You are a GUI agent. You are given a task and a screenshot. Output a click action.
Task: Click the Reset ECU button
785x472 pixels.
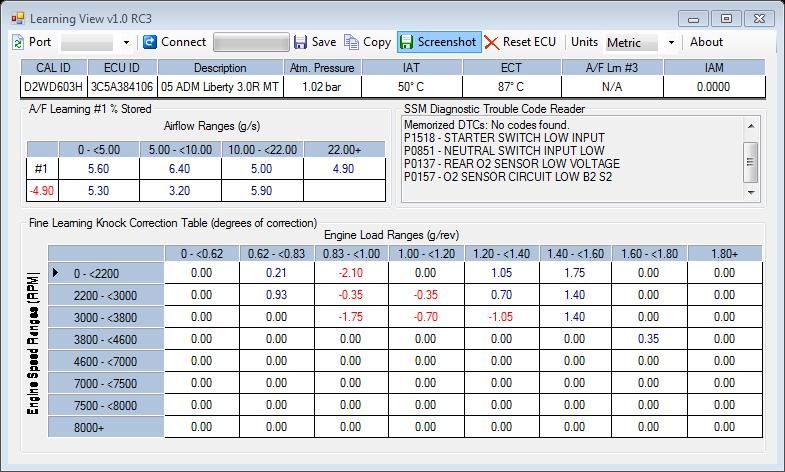tap(520, 42)
